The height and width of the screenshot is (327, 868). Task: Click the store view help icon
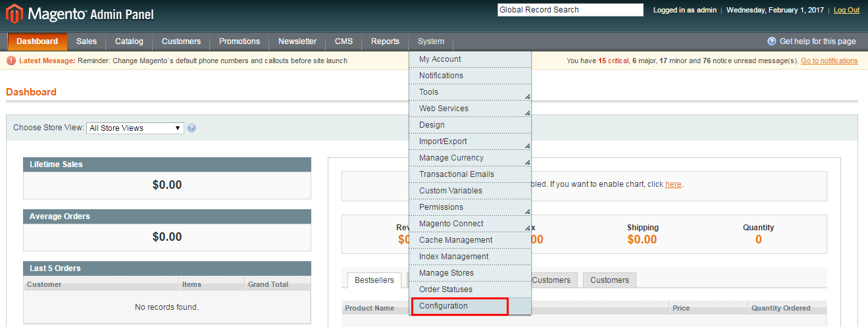(191, 128)
